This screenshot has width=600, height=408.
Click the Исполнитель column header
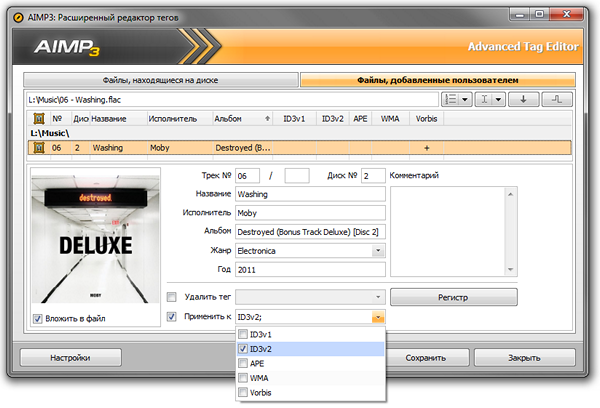179,119
